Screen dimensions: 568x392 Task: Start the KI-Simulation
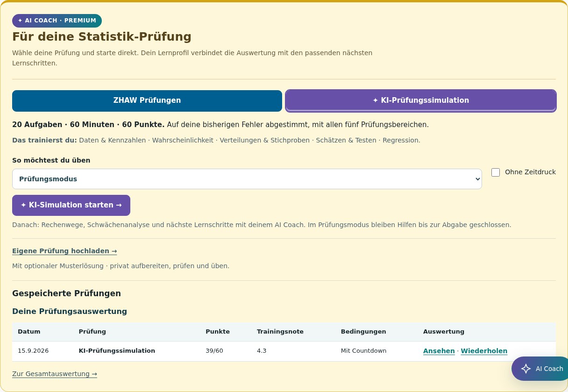(x=71, y=205)
